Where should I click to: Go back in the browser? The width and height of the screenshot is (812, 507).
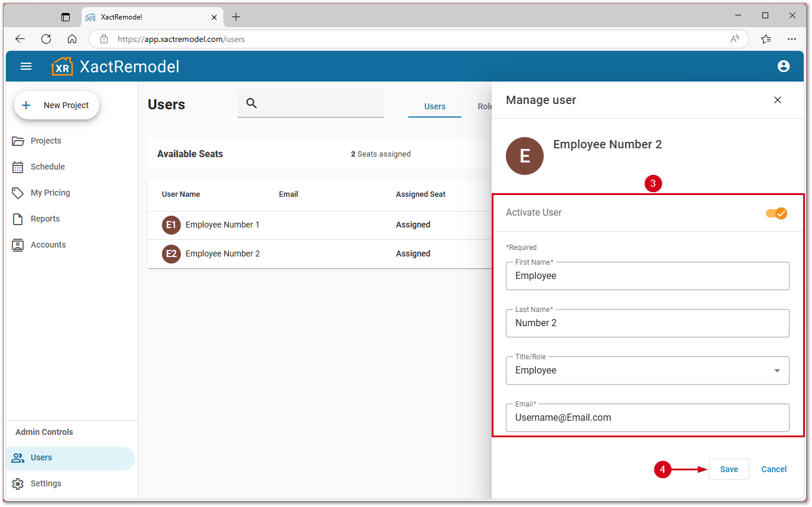click(x=20, y=39)
